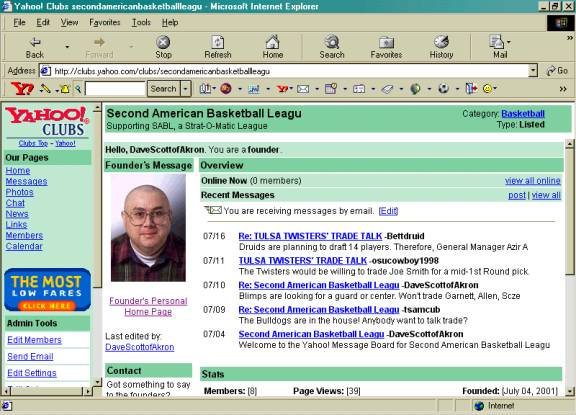
Task: Click the left sidebar scroll-down arrow
Action: [x=97, y=382]
